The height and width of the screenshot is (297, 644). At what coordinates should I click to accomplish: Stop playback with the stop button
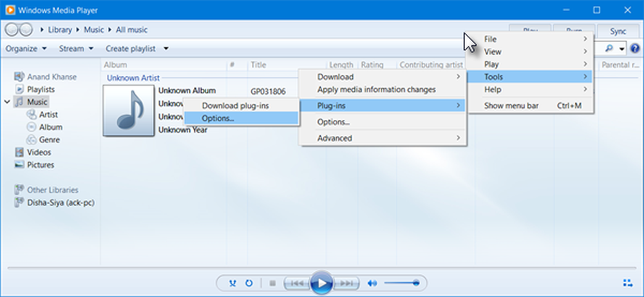click(x=272, y=283)
